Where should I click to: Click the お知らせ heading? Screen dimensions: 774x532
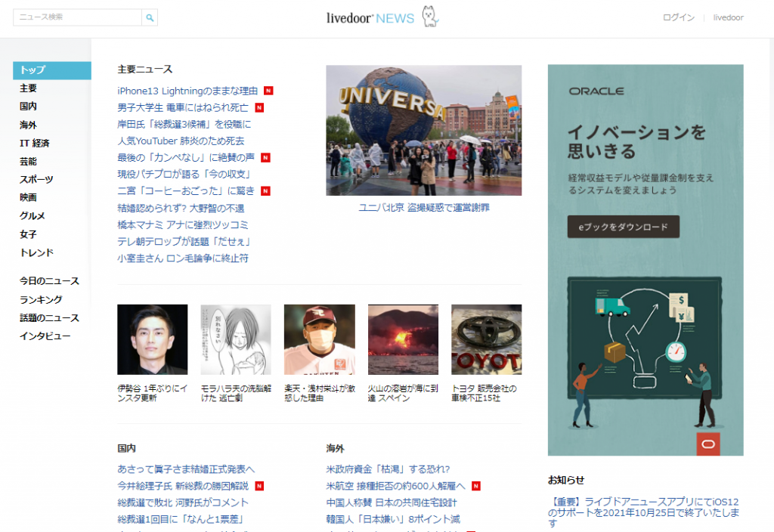click(566, 480)
